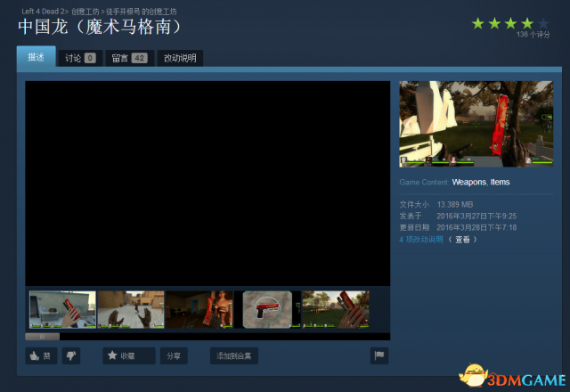Click the 查看 link
Screen dimensions: 570x392
pyautogui.click(x=462, y=240)
